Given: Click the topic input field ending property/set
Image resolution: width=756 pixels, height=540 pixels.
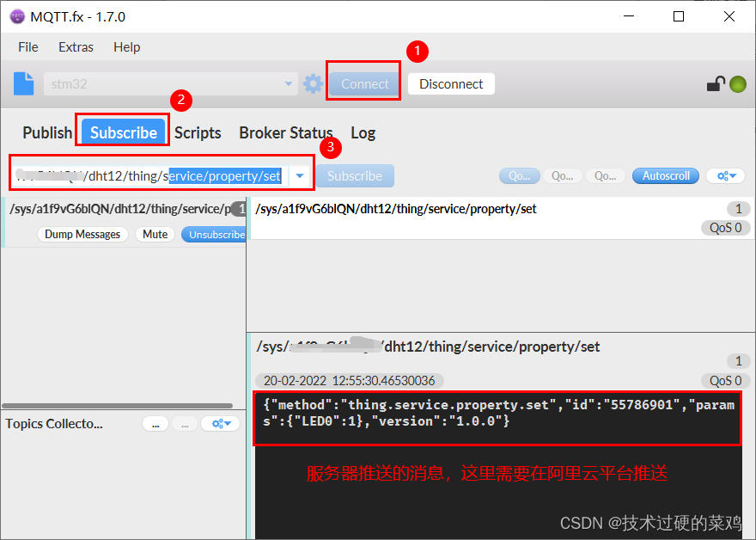Looking at the screenshot, I should [149, 176].
